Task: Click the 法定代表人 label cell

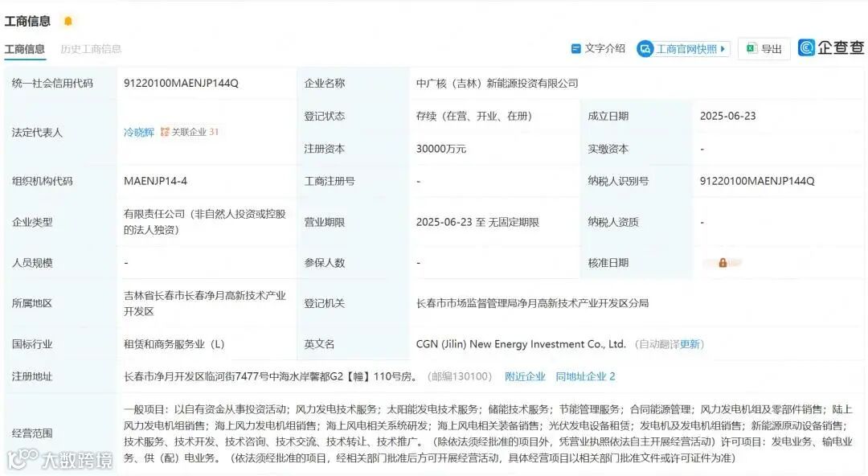Action: pos(60,132)
